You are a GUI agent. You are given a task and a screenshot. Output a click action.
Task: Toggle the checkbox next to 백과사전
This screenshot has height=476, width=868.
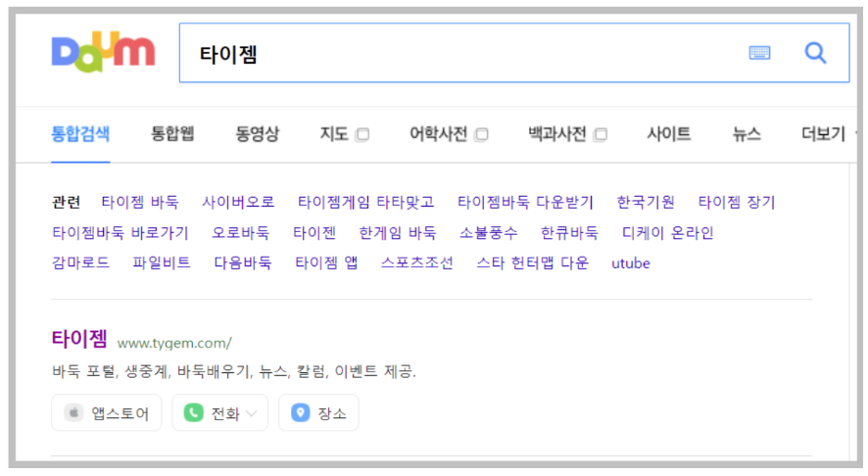pyautogui.click(x=601, y=134)
